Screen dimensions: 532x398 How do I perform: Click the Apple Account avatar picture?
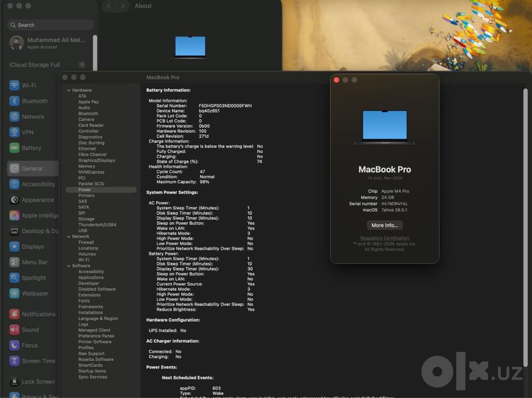point(17,43)
